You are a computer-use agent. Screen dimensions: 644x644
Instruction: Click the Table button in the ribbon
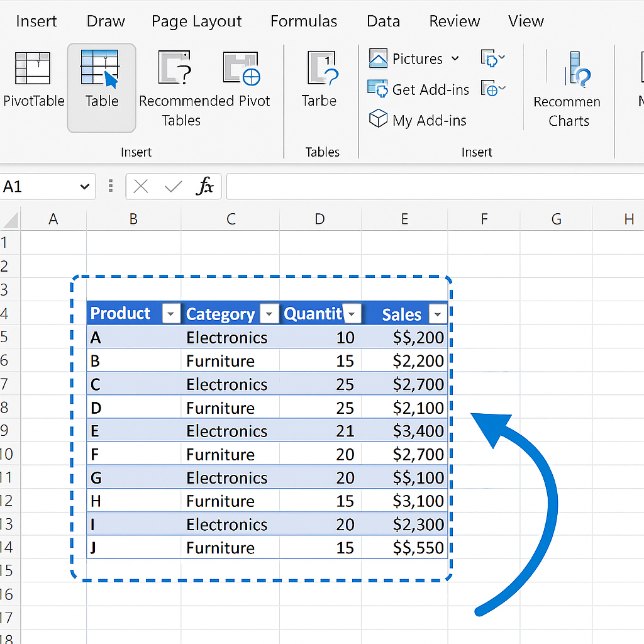click(x=101, y=88)
